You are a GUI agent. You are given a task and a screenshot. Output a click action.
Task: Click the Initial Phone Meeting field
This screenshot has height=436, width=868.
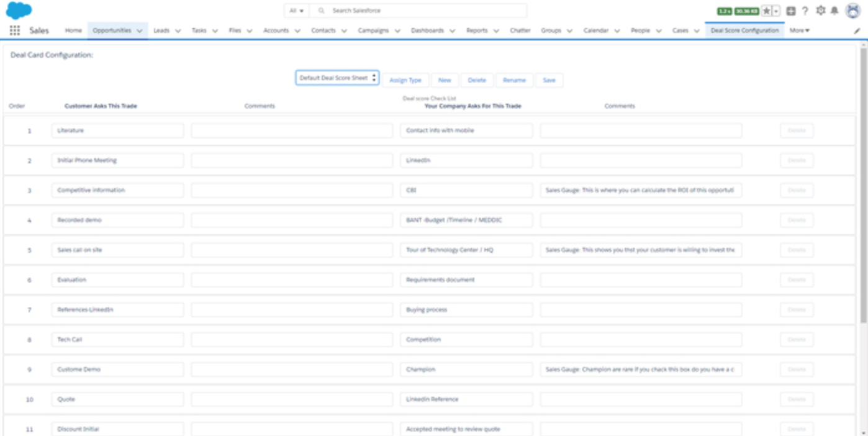117,160
